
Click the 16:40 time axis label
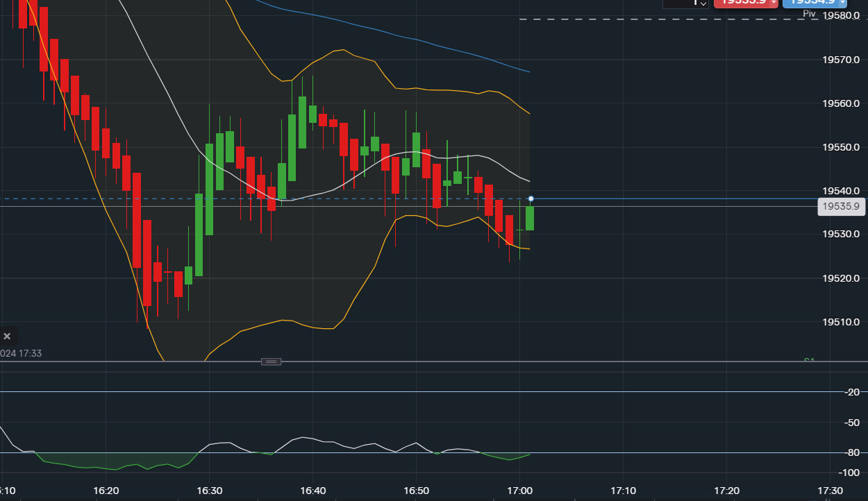(312, 491)
